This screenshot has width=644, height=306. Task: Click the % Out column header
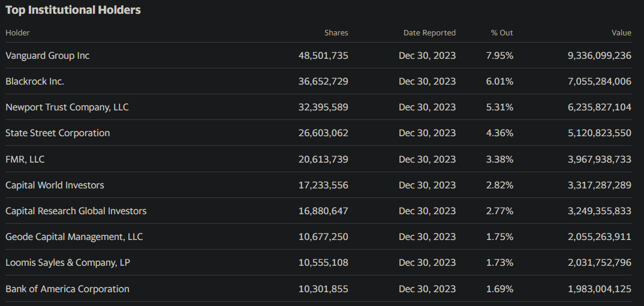(502, 33)
